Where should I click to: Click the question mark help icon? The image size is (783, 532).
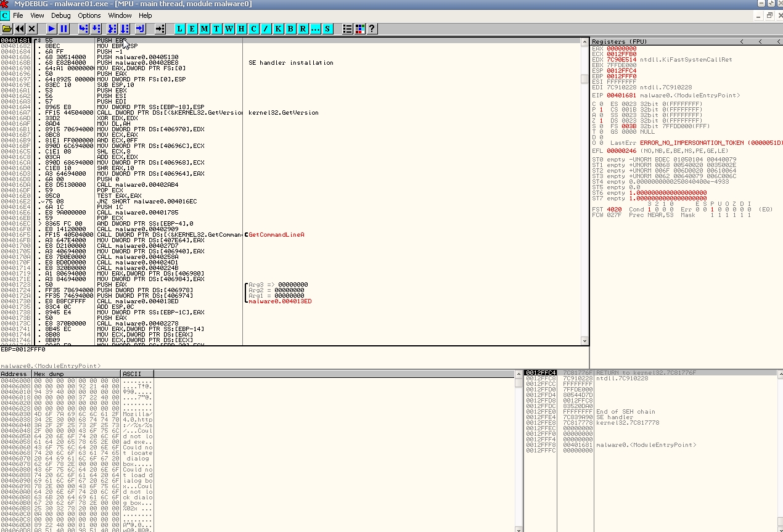coord(372,29)
